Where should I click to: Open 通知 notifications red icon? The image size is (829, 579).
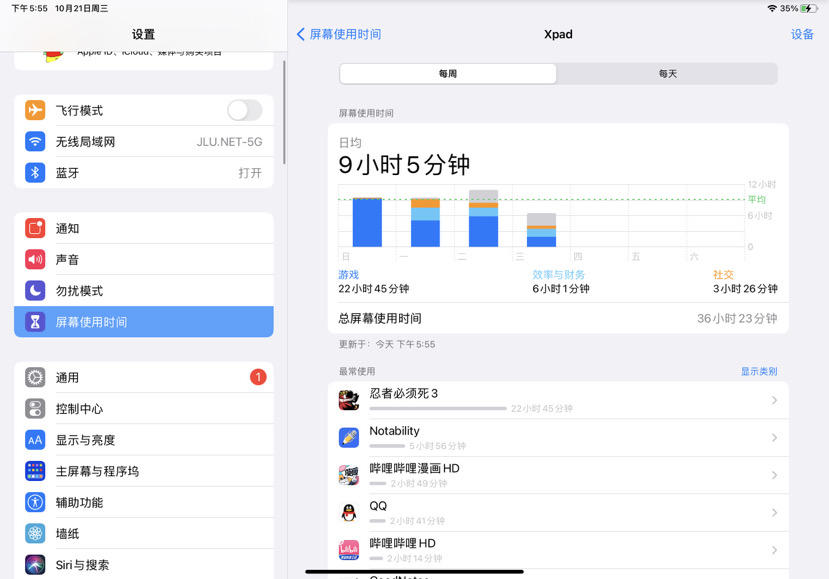(35, 228)
